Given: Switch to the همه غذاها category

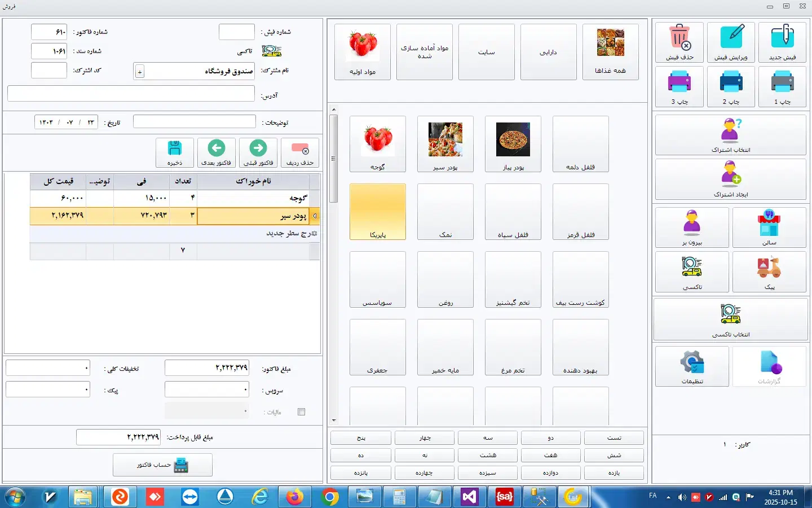Looking at the screenshot, I should click(x=611, y=51).
